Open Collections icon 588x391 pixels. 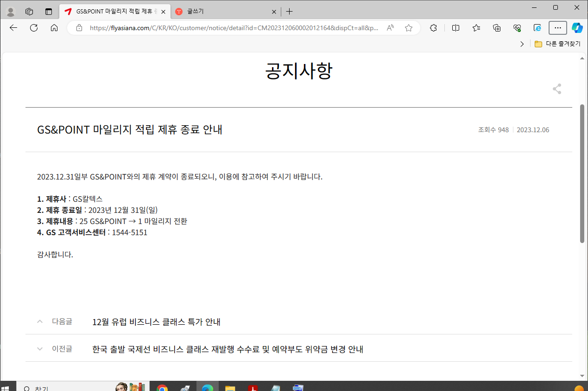tap(497, 28)
